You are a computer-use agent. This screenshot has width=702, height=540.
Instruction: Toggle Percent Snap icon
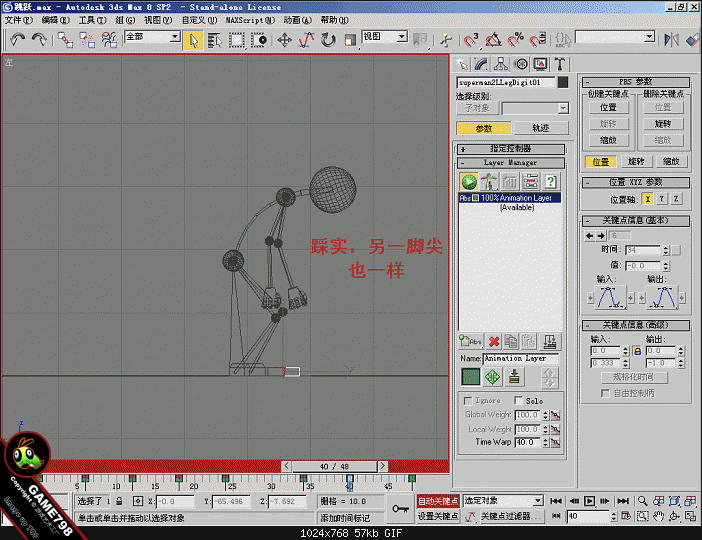516,40
